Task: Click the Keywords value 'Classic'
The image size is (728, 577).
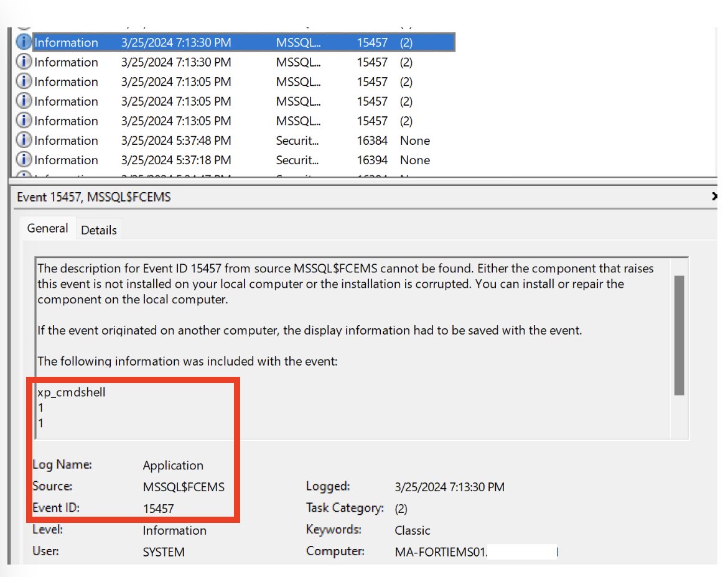Action: 413,530
